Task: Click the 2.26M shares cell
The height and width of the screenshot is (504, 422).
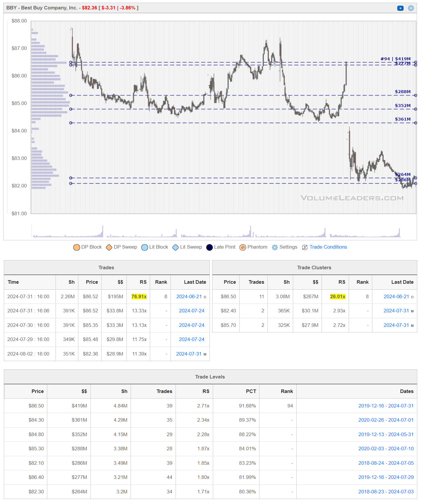Action: click(x=68, y=296)
